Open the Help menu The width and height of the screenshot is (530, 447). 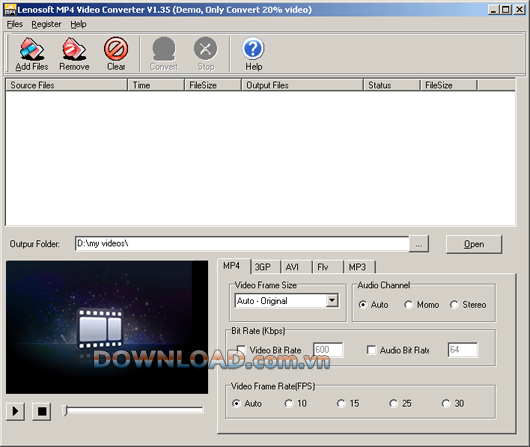tap(78, 24)
